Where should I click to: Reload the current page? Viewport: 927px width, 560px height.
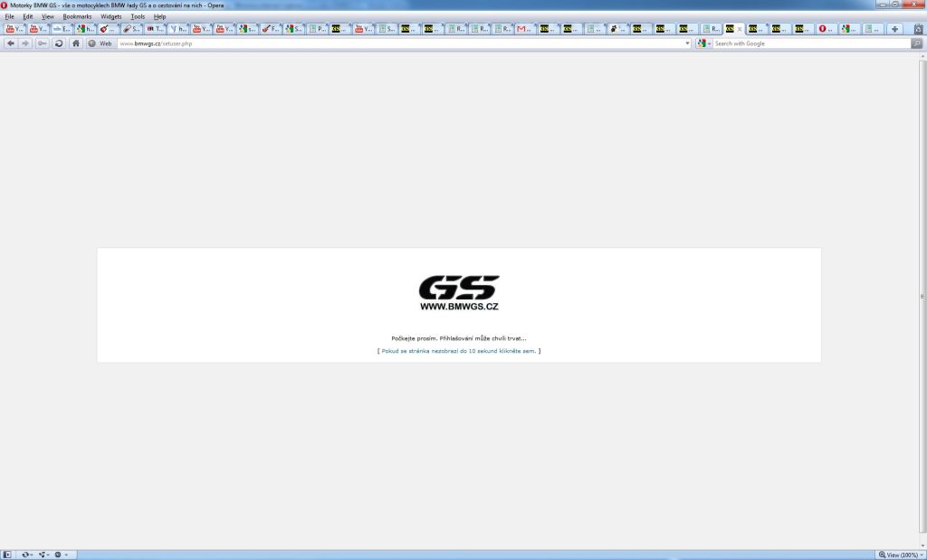[59, 43]
